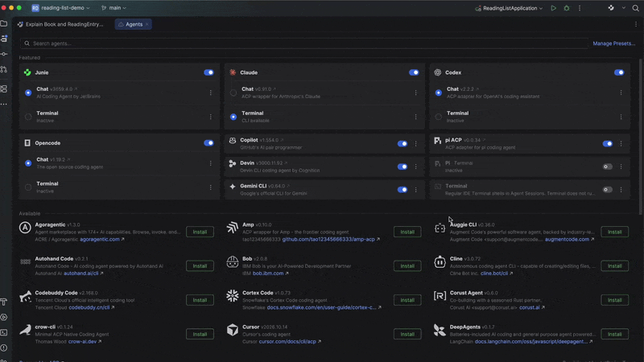Disable the Junie agent toggle
644x362 pixels.
point(208,72)
